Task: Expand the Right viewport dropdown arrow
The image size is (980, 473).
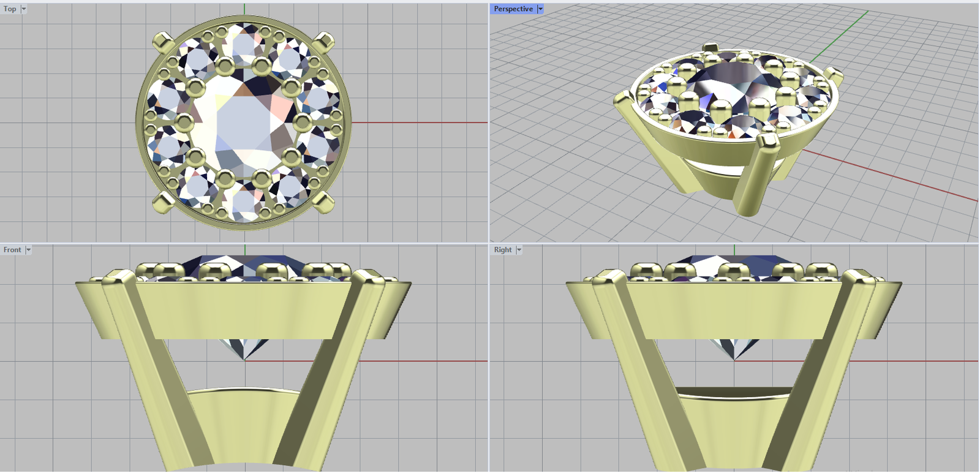Action: 519,249
